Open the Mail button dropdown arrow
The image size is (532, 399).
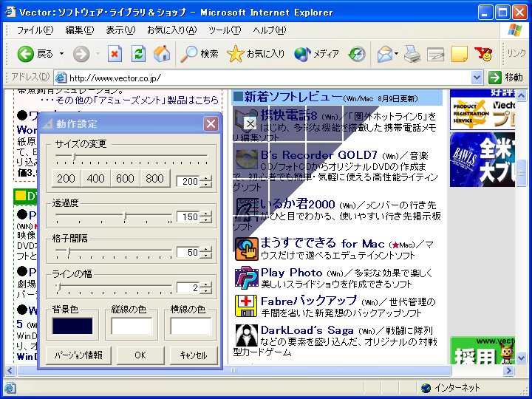396,54
